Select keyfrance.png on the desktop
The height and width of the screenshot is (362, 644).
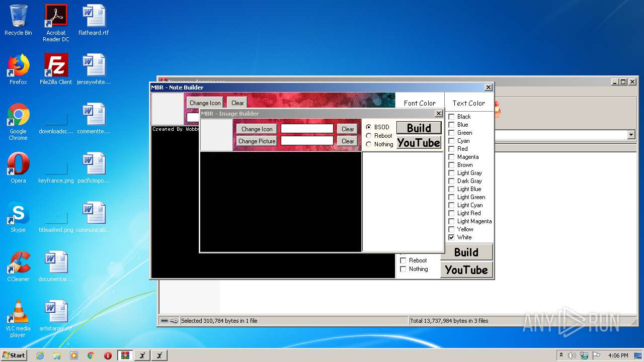(56, 171)
